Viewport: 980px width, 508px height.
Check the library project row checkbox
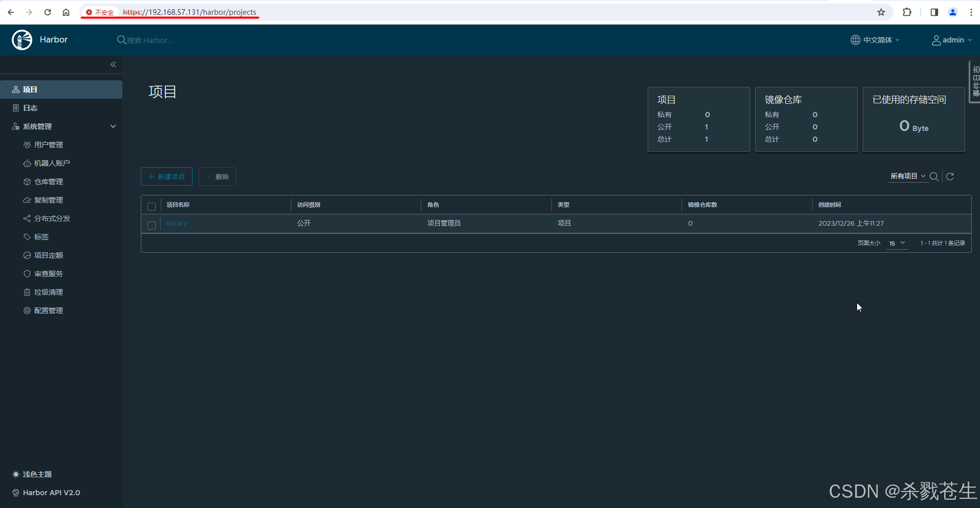(152, 225)
